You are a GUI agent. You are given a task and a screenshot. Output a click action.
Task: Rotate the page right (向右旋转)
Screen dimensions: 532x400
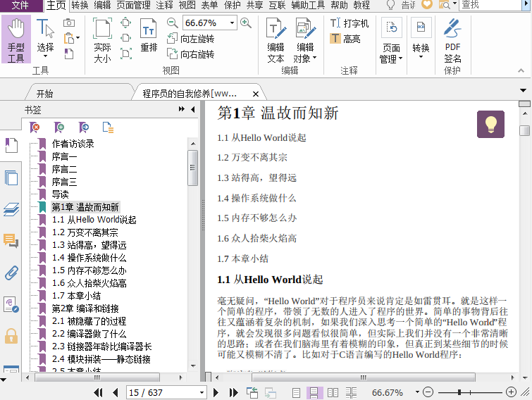click(x=191, y=54)
